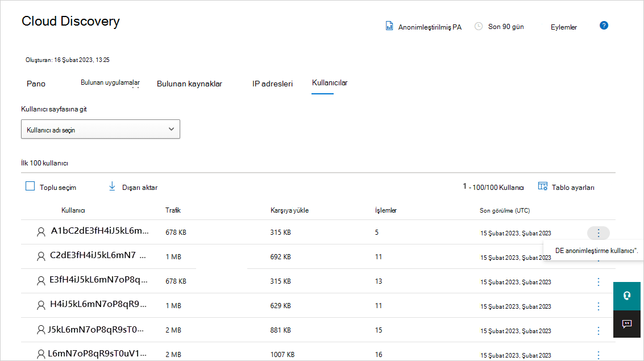Click the transactions value 16

coord(378,354)
